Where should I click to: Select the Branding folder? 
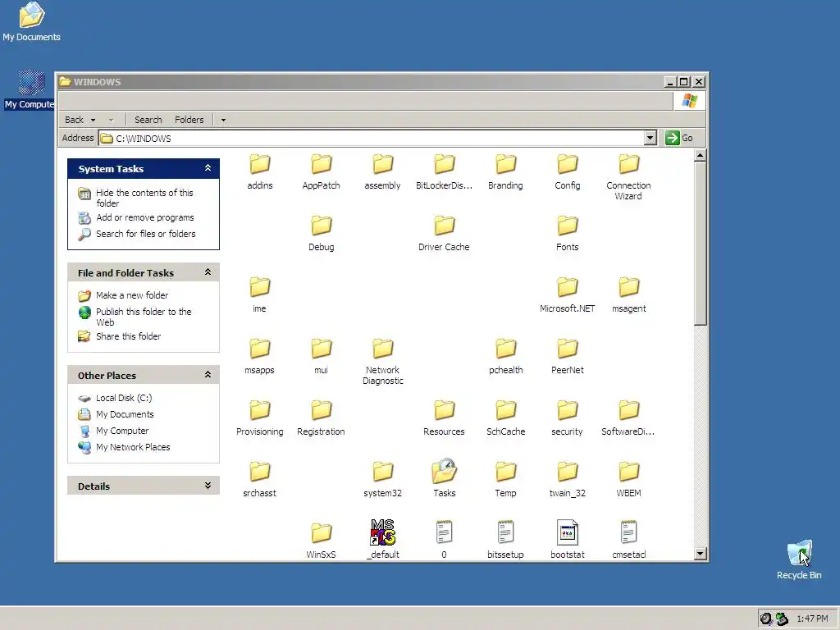click(505, 171)
